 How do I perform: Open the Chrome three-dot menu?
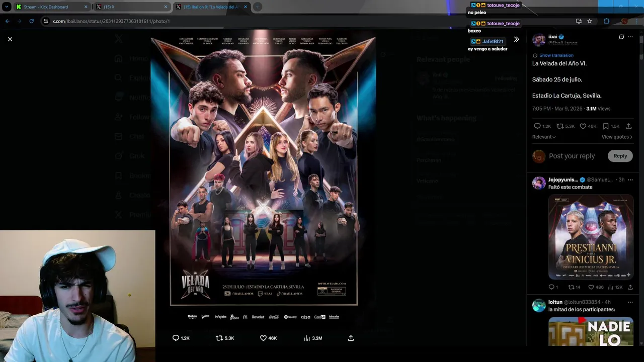point(636,21)
